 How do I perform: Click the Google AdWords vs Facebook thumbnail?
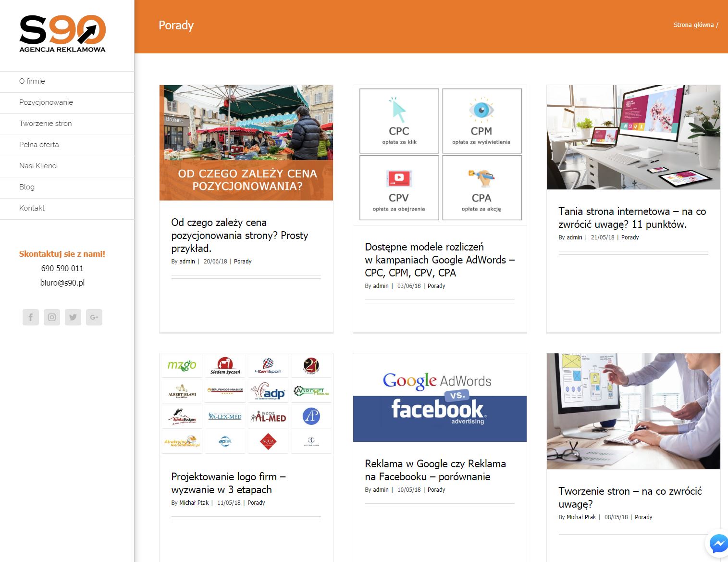(440, 398)
